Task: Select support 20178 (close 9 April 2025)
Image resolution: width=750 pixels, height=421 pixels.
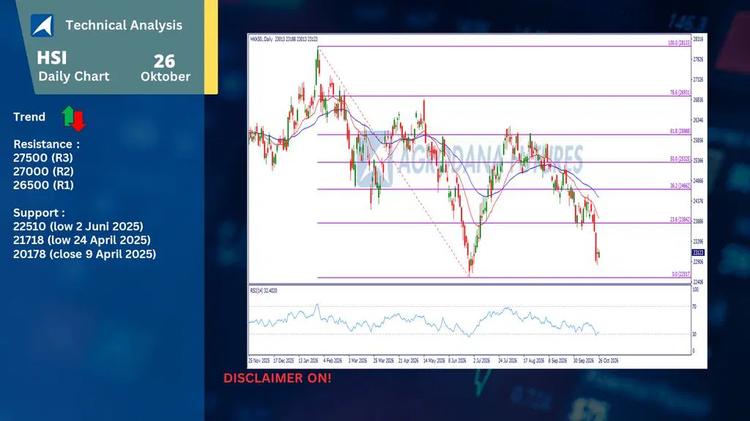Action: [85, 254]
